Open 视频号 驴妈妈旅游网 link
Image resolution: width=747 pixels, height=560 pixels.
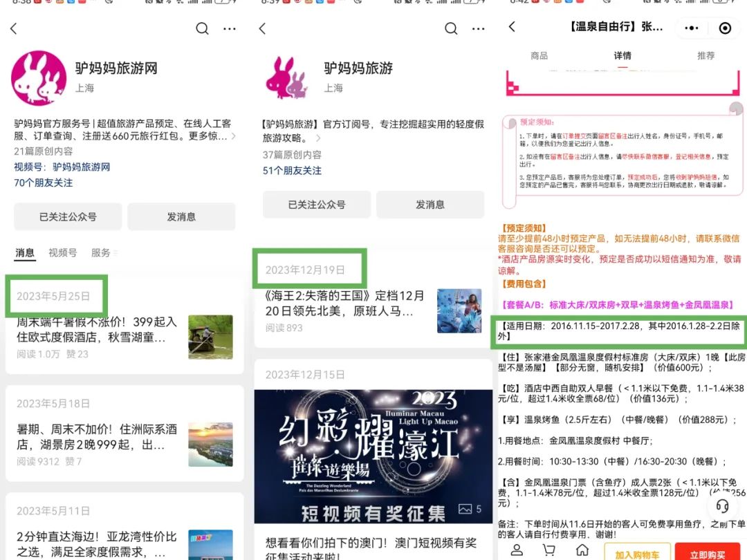coord(62,167)
